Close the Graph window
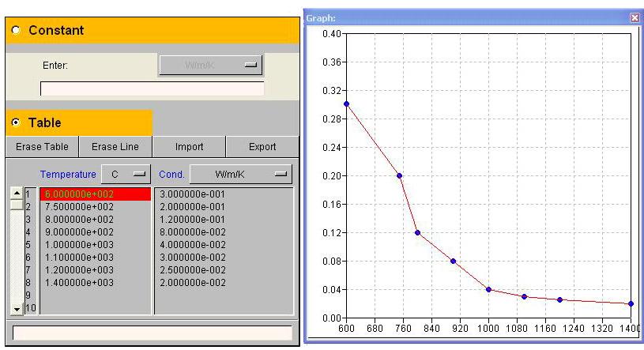The image size is (644, 350). [635, 17]
